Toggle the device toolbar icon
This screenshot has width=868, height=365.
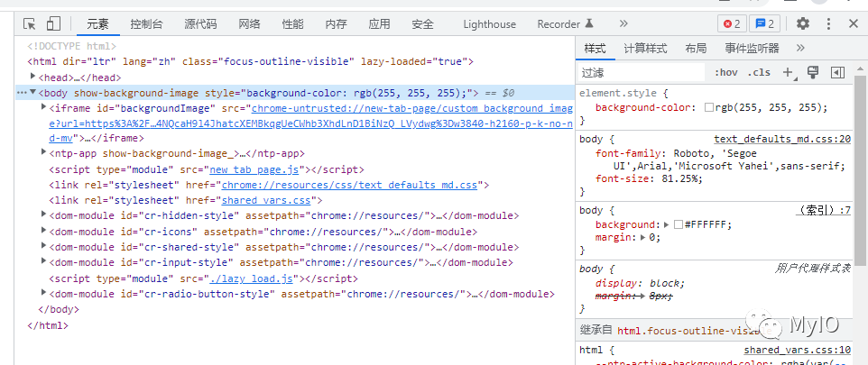[53, 23]
